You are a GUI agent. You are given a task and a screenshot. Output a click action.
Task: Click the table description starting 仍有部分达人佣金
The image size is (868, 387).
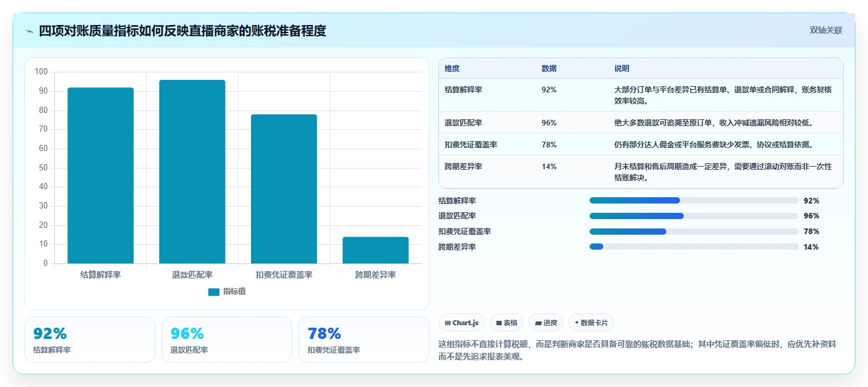click(714, 145)
